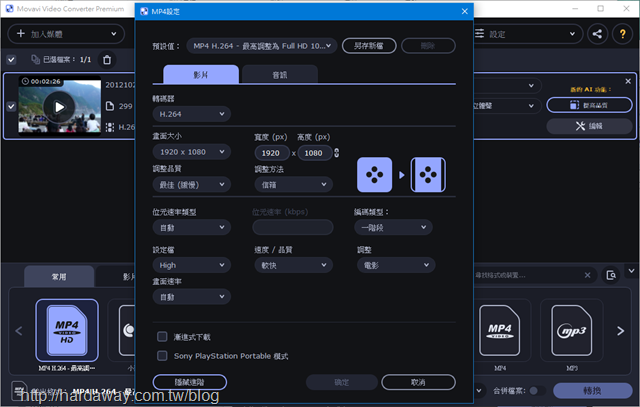Click the trash icon to delete selected files
Screen dimensions: 640x407
[x=107, y=60]
